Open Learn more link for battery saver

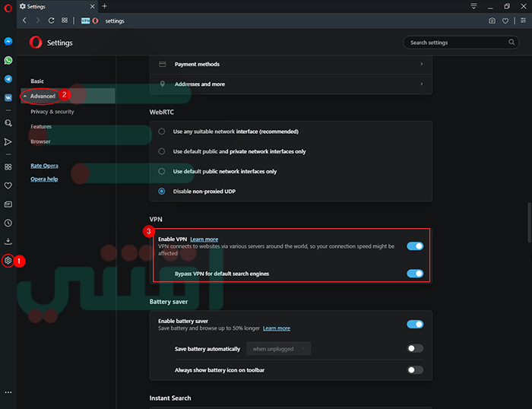pyautogui.click(x=277, y=328)
